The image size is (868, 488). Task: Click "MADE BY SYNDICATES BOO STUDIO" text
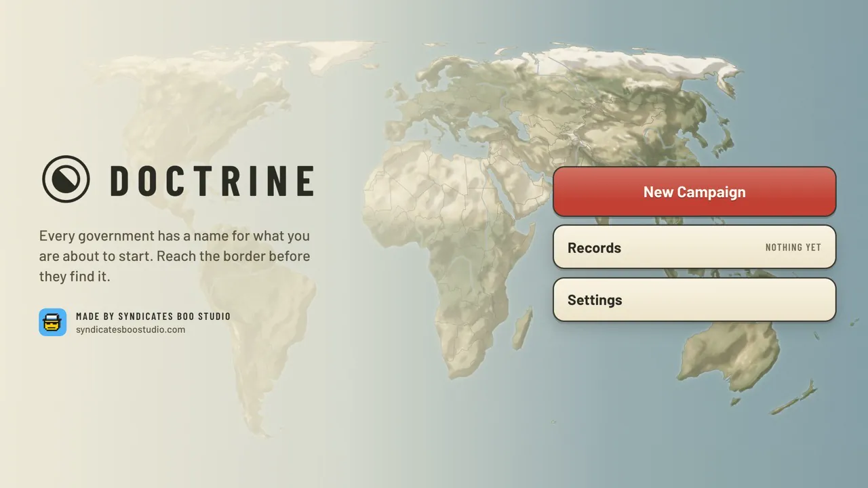click(x=153, y=317)
